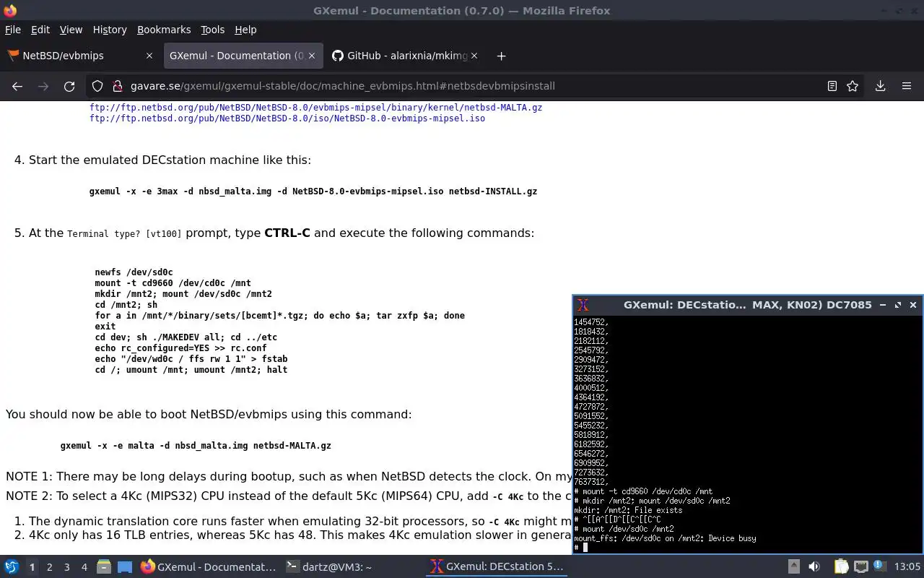Viewport: 924px width, 578px height.
Task: Open the Firefox hamburger application menu
Action: (907, 86)
